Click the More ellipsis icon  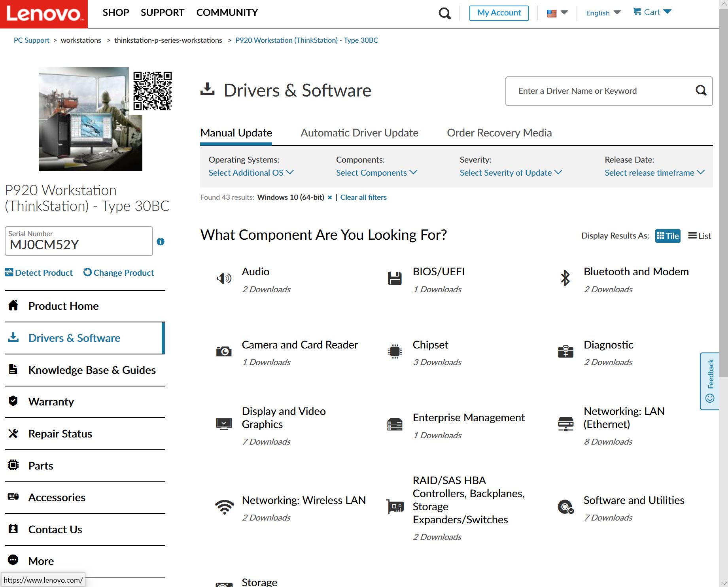tap(13, 560)
